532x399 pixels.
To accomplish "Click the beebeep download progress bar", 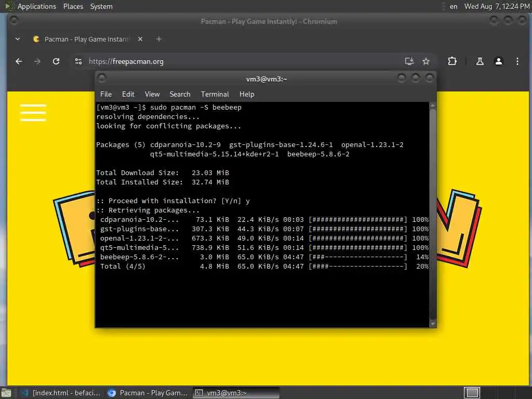I will coord(358,257).
